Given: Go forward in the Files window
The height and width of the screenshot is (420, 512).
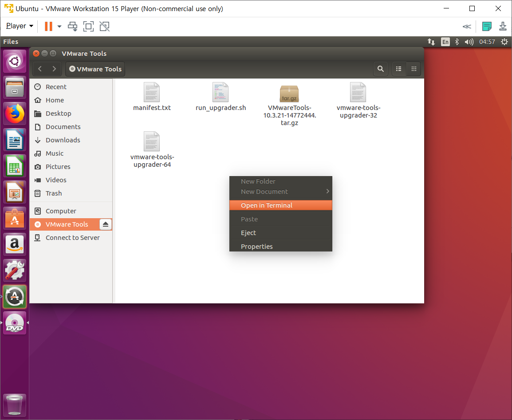Looking at the screenshot, I should pyautogui.click(x=54, y=69).
